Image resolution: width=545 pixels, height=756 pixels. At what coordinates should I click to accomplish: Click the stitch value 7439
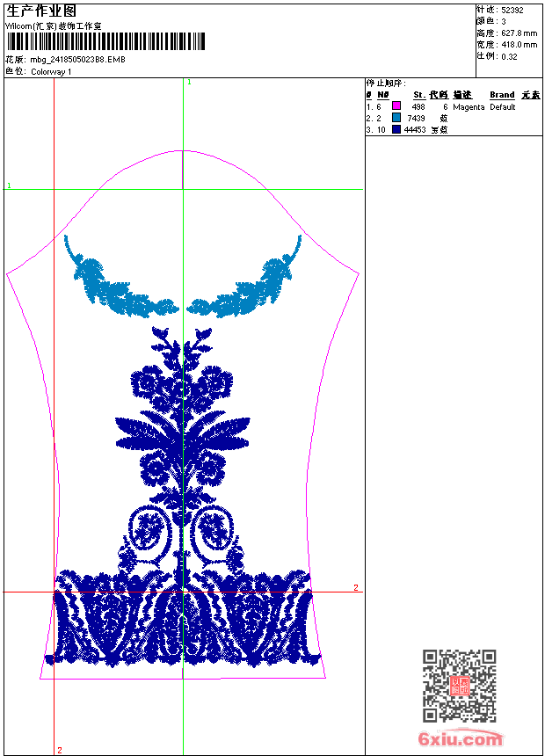coord(417,118)
